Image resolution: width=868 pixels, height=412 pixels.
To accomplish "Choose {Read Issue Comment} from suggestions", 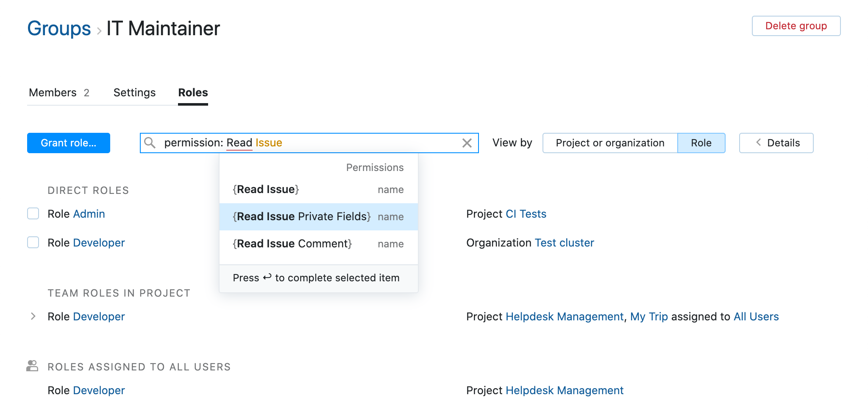I will (x=292, y=244).
